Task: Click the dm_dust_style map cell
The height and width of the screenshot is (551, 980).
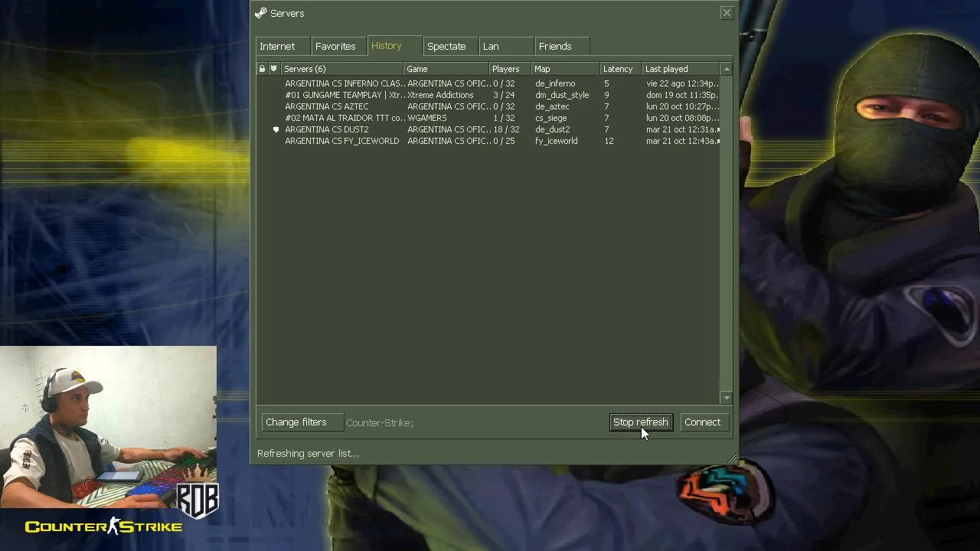Action: click(x=562, y=95)
